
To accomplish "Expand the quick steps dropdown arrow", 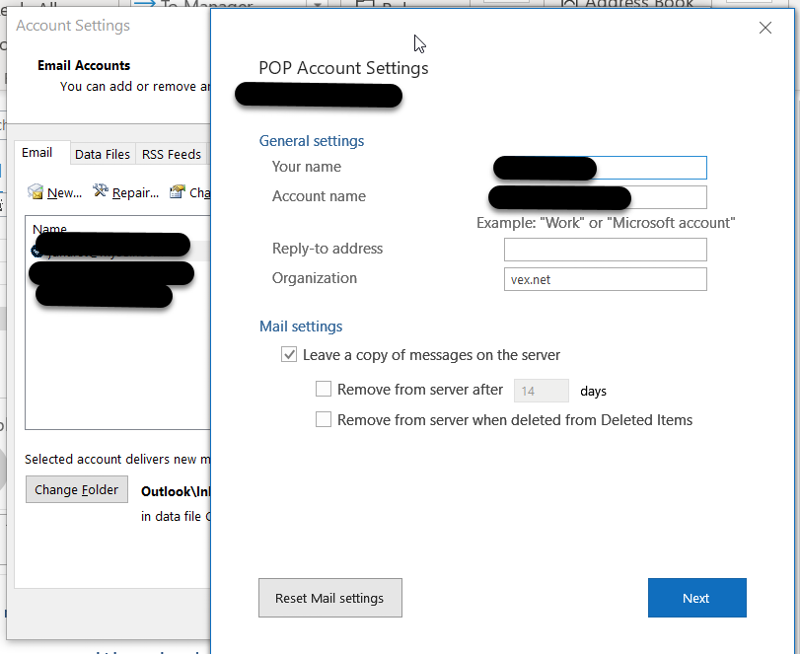I will [317, 5].
